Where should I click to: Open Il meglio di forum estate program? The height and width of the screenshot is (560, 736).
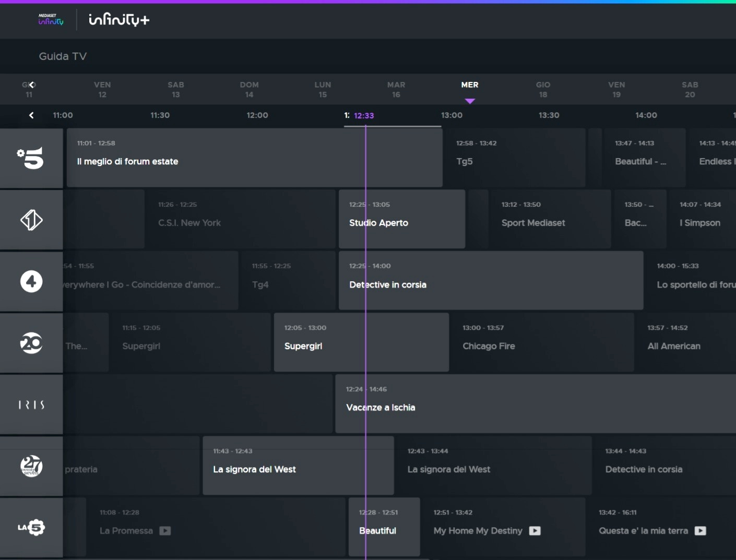(255, 158)
